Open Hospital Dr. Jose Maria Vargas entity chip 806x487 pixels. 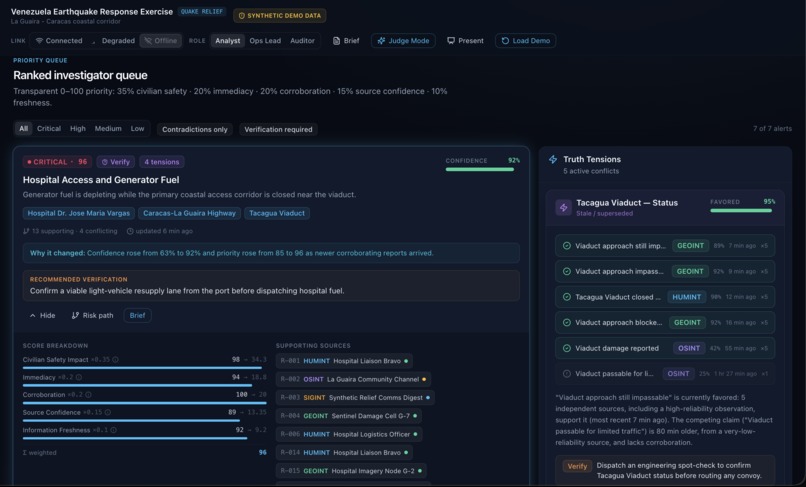pos(79,213)
